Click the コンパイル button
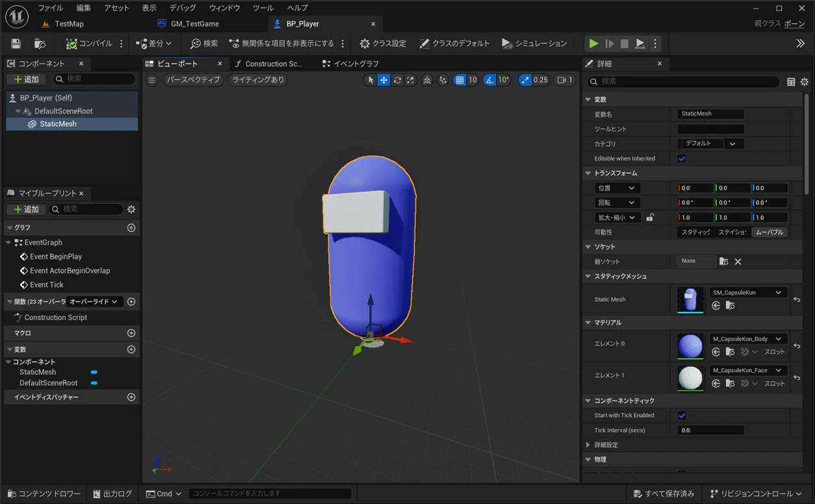Viewport: 815px width, 504px height. tap(90, 44)
